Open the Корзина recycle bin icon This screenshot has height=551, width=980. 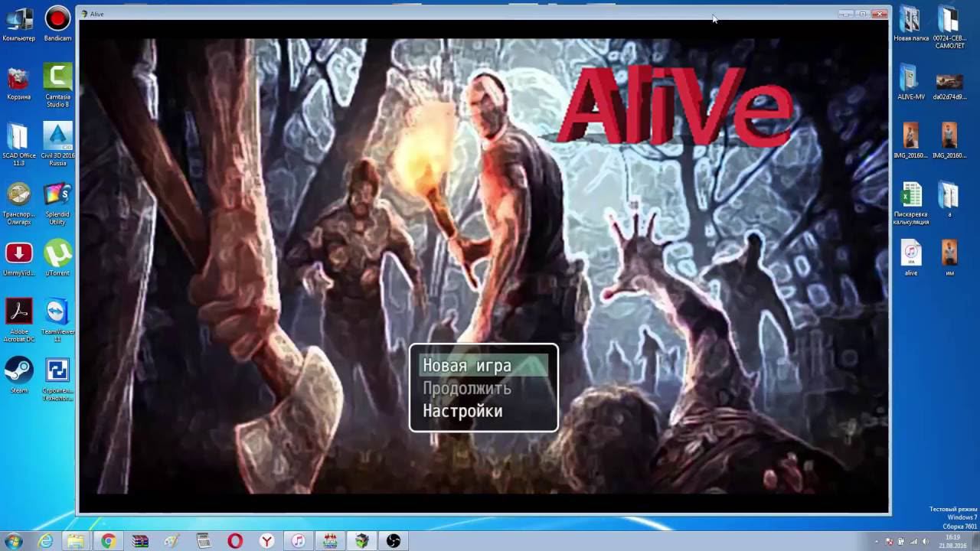pos(18,83)
